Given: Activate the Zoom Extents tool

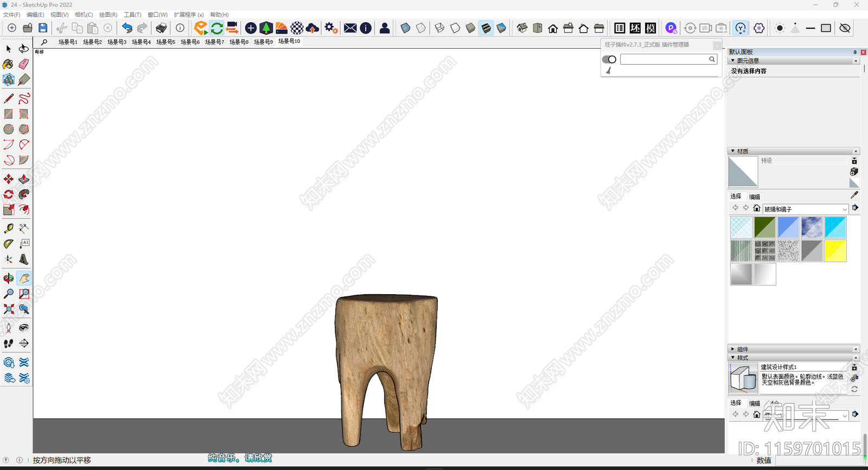Looking at the screenshot, I should click(x=9, y=309).
